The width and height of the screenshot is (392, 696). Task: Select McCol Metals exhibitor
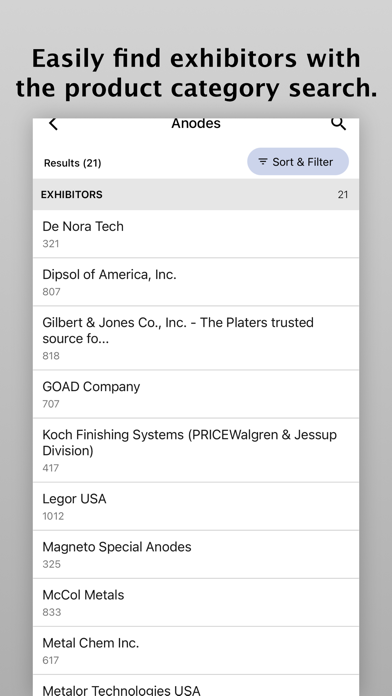click(196, 602)
